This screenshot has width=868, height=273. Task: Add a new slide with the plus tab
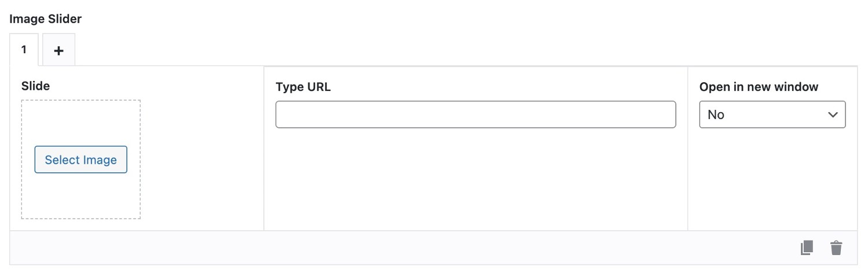pyautogui.click(x=58, y=50)
